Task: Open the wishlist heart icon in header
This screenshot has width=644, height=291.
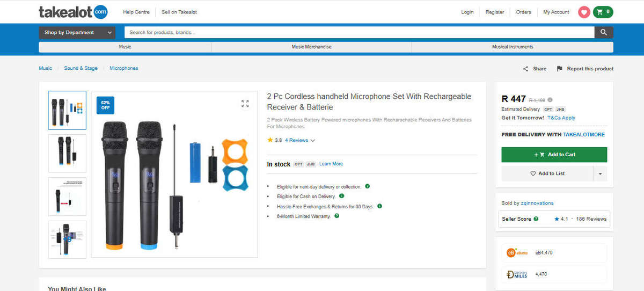Action: click(584, 12)
